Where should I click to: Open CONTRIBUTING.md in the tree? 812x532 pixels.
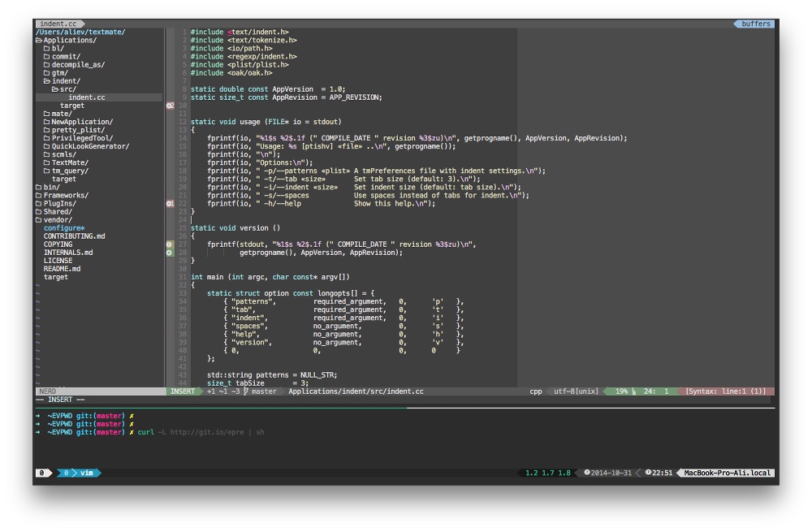(74, 236)
